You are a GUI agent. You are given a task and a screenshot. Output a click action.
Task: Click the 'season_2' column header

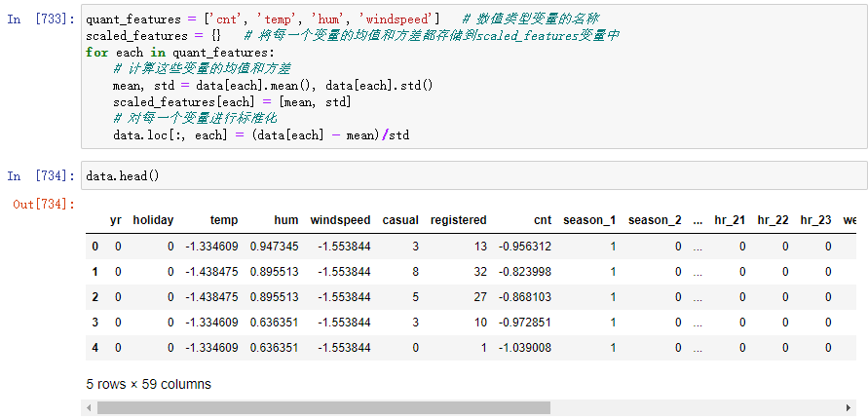click(x=655, y=220)
